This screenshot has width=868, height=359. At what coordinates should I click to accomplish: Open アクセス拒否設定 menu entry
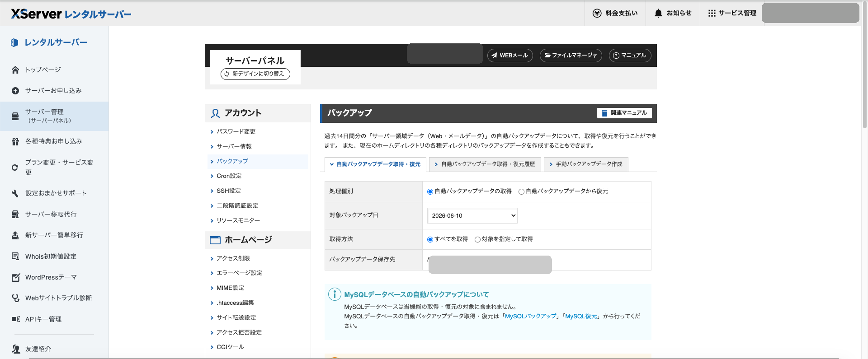(x=239, y=332)
